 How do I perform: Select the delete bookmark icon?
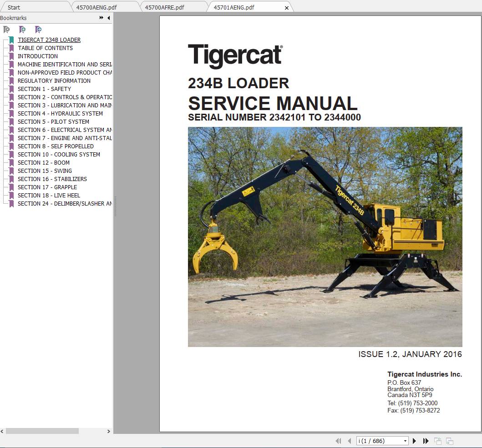[6, 29]
